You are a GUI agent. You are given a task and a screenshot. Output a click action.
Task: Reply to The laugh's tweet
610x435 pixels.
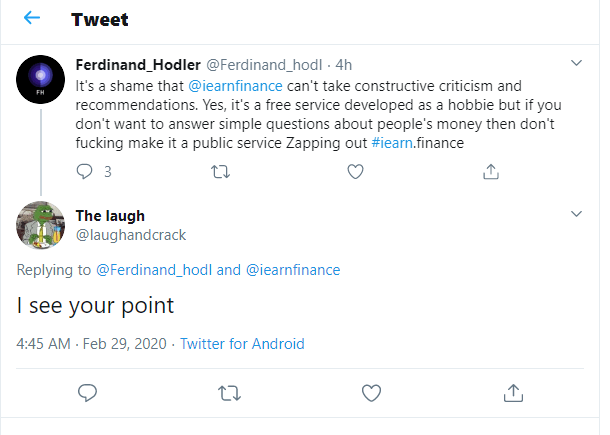point(87,391)
